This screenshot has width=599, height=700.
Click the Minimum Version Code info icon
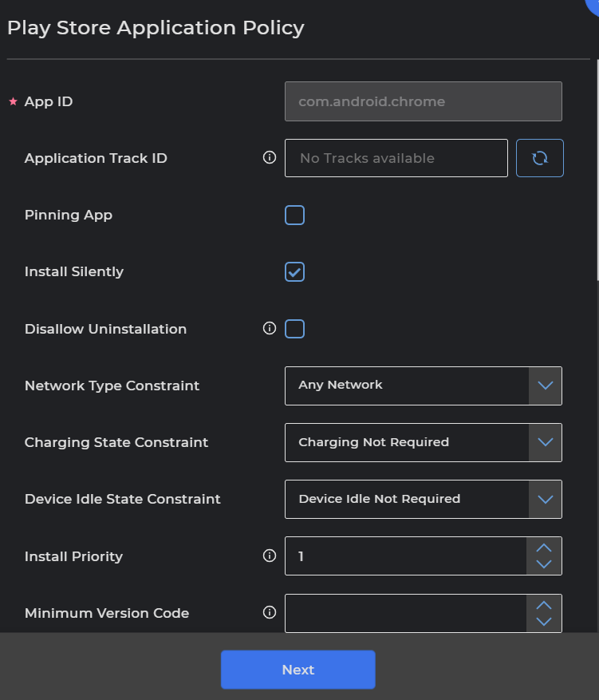click(x=270, y=612)
